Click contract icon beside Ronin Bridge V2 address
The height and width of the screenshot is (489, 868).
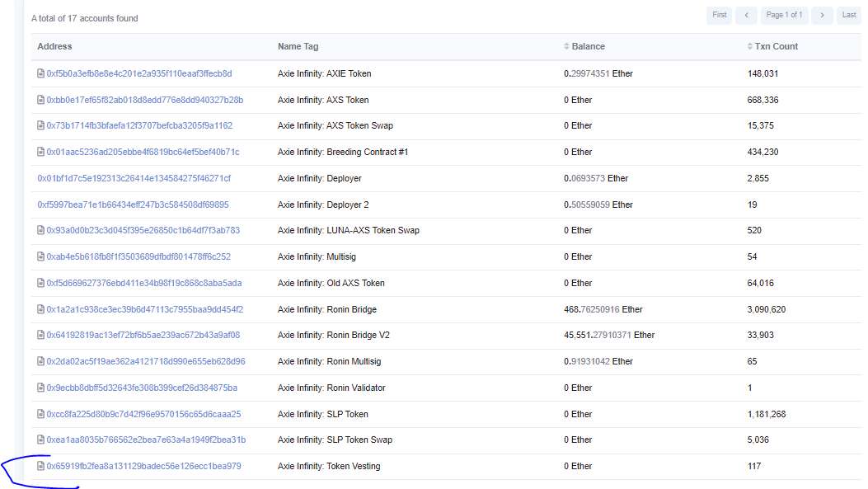[40, 335]
